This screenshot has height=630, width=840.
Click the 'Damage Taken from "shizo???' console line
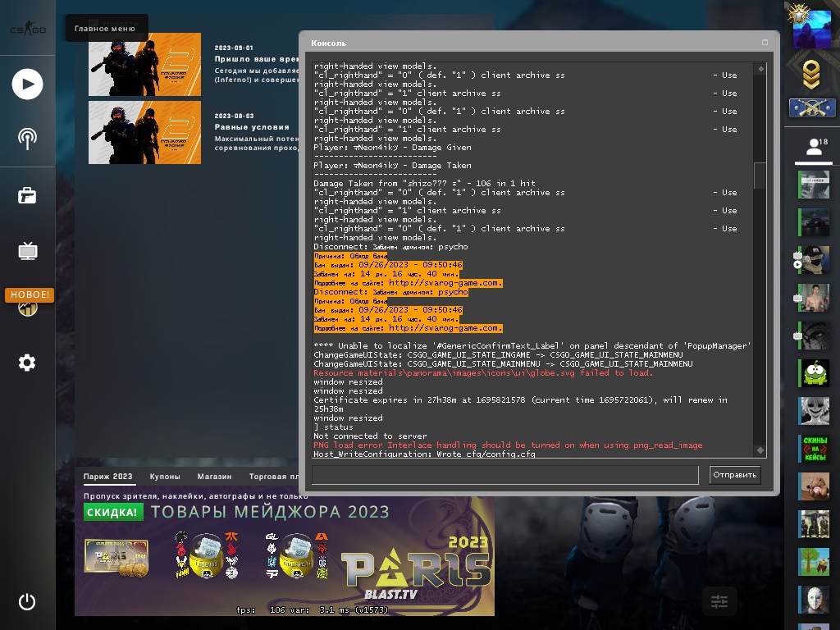[424, 183]
